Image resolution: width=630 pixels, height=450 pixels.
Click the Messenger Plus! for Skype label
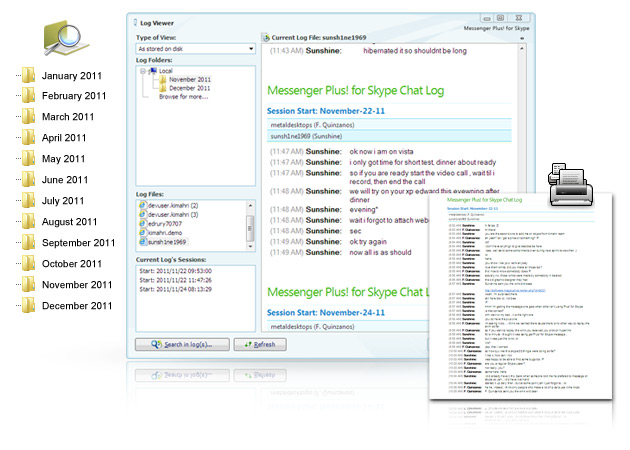[496, 28]
